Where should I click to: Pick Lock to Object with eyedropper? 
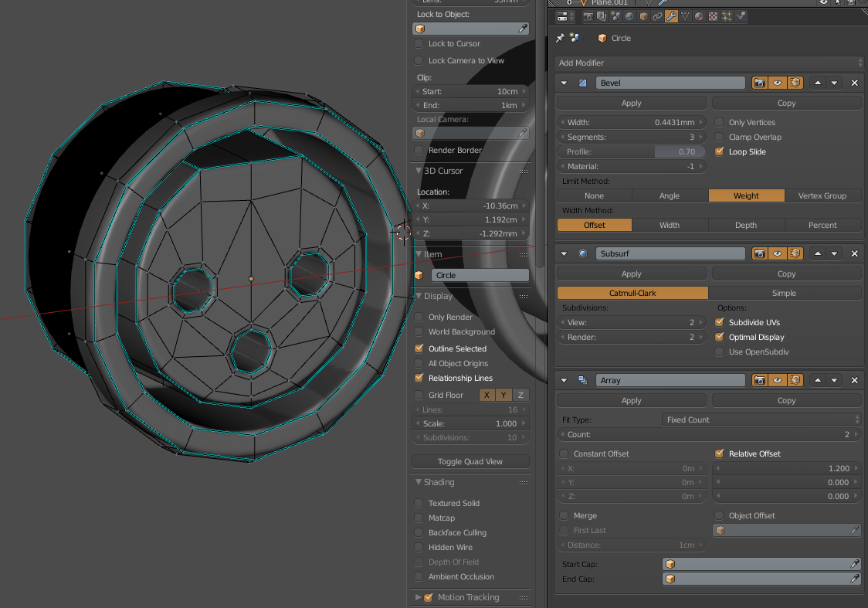tap(522, 29)
